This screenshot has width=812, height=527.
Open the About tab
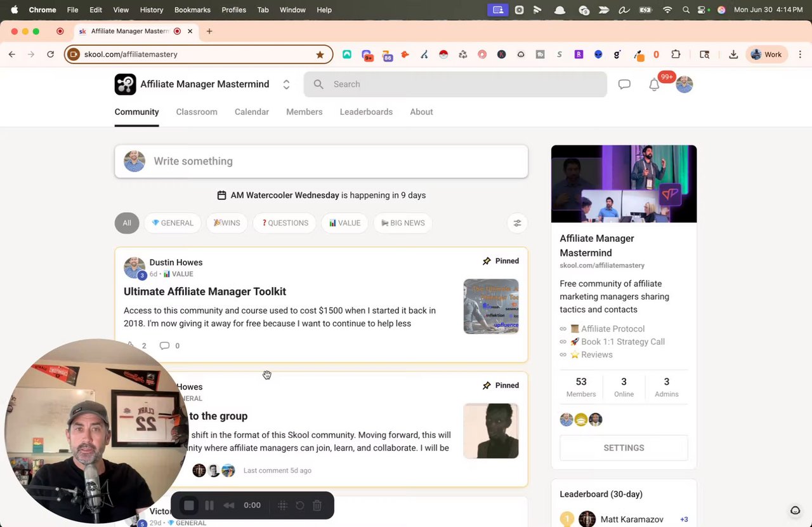tap(421, 112)
